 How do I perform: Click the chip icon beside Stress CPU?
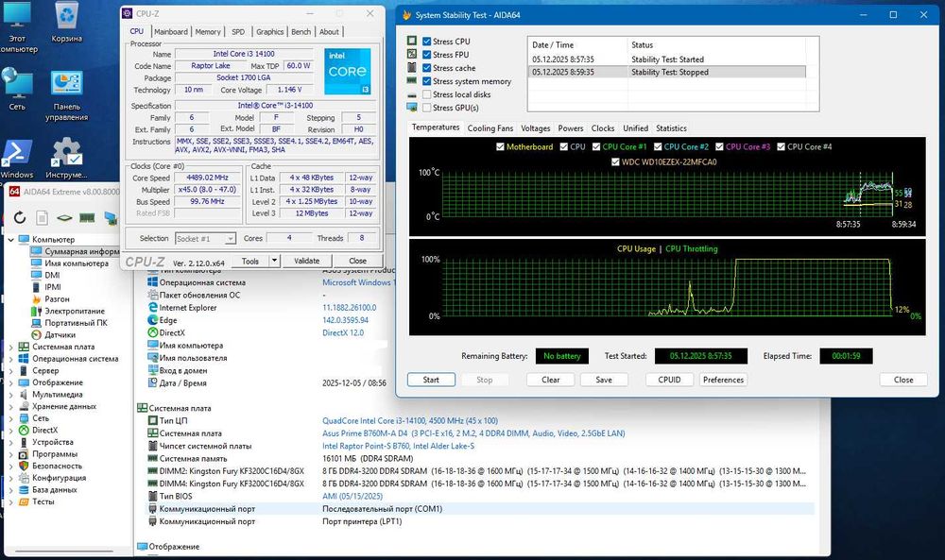tap(412, 41)
